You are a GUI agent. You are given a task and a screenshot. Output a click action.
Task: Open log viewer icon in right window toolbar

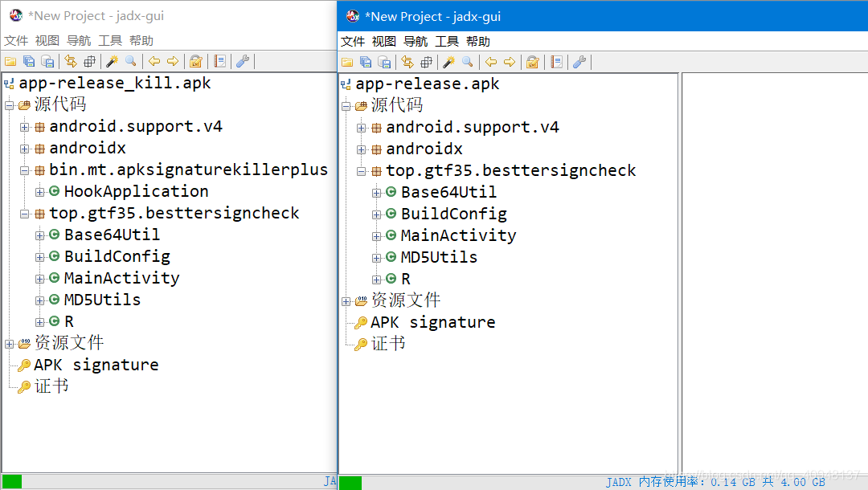[557, 62]
